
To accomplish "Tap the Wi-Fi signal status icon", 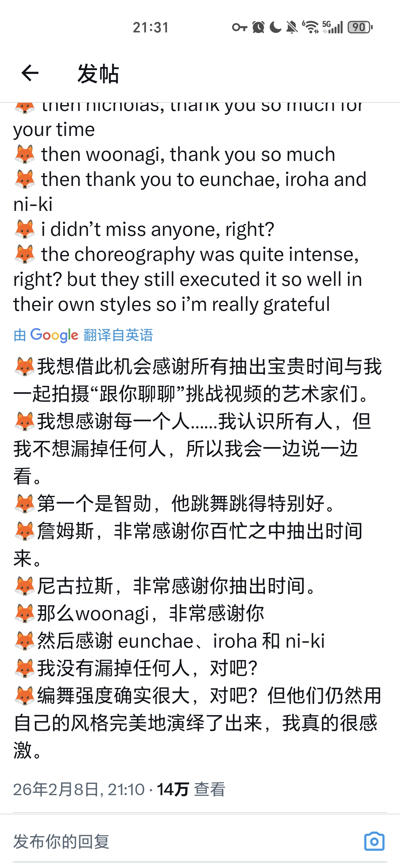I will point(310,27).
